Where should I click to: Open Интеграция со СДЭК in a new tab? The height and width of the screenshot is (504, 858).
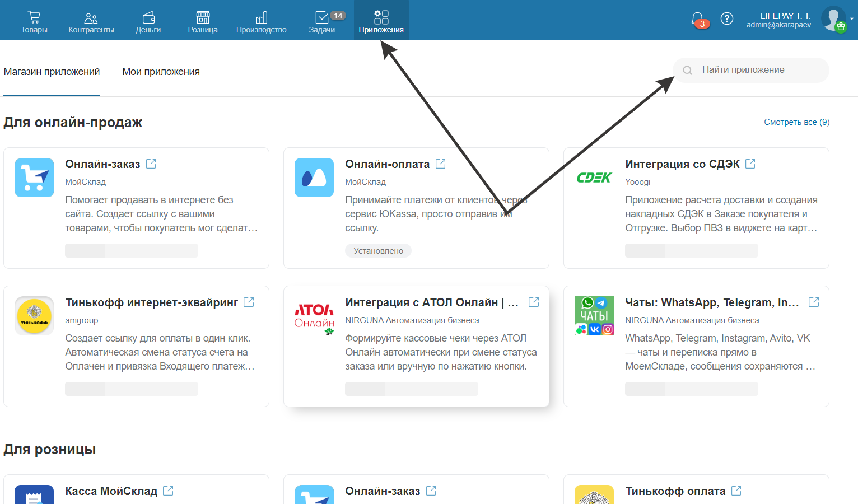click(x=750, y=164)
